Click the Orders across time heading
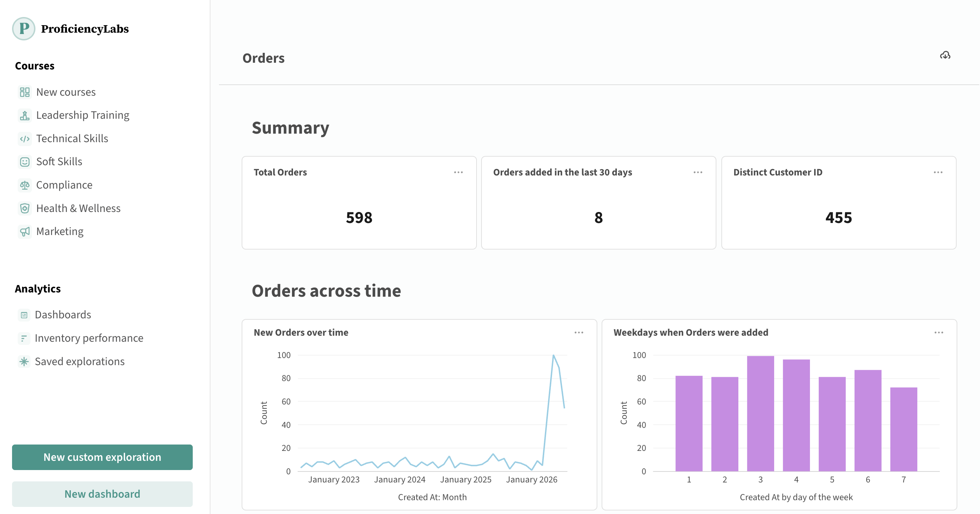This screenshot has width=980, height=514. [x=326, y=291]
